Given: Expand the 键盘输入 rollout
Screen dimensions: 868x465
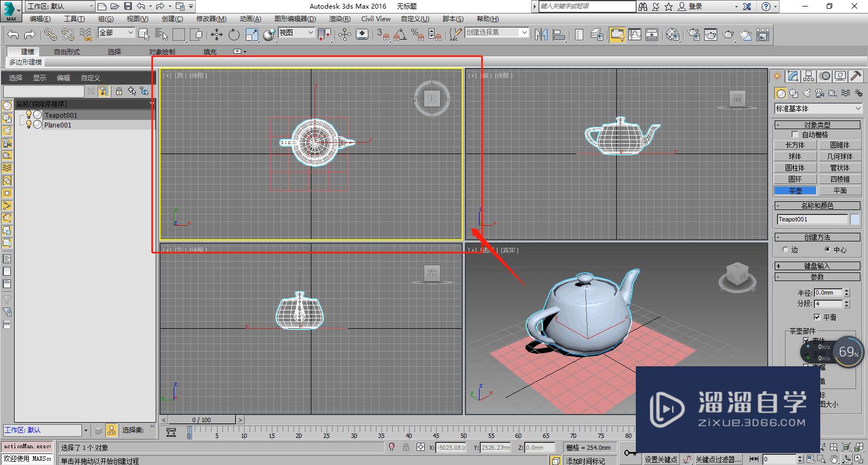Looking at the screenshot, I should pos(817,266).
